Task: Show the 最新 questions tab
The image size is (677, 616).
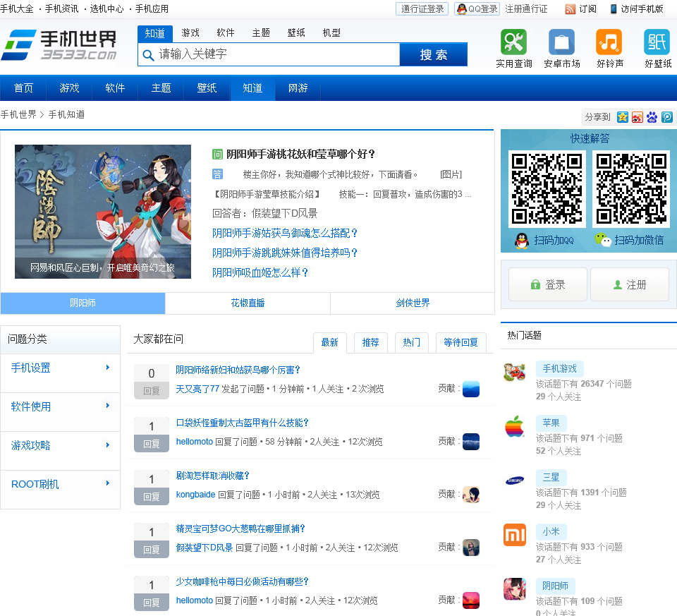Action: click(x=330, y=342)
